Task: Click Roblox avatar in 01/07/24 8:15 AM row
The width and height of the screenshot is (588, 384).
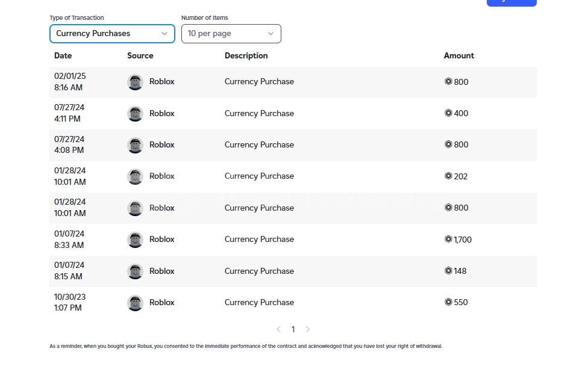Action: (135, 271)
